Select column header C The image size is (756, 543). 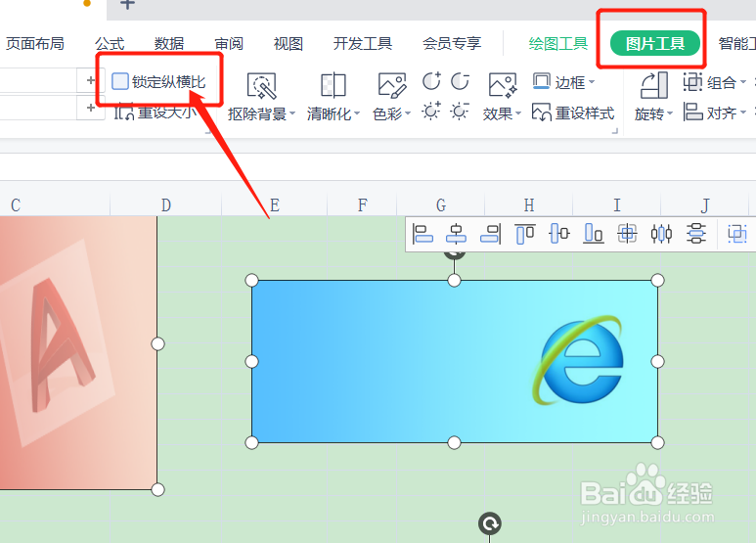(55, 205)
